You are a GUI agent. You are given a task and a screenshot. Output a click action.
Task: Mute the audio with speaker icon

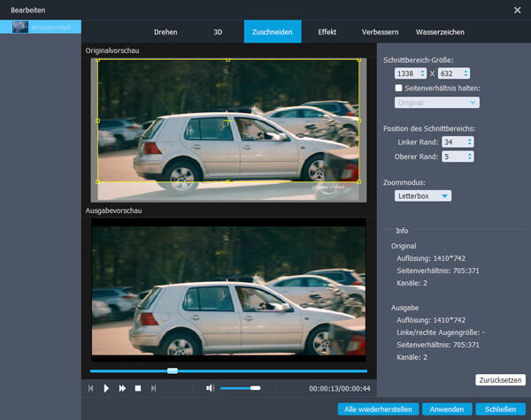[x=210, y=388]
